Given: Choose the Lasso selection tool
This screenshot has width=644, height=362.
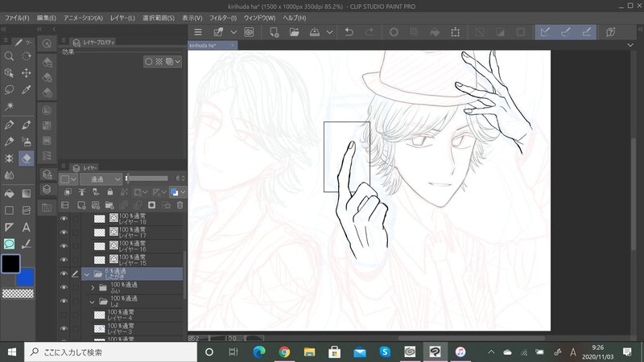Looking at the screenshot, I should click(x=9, y=89).
